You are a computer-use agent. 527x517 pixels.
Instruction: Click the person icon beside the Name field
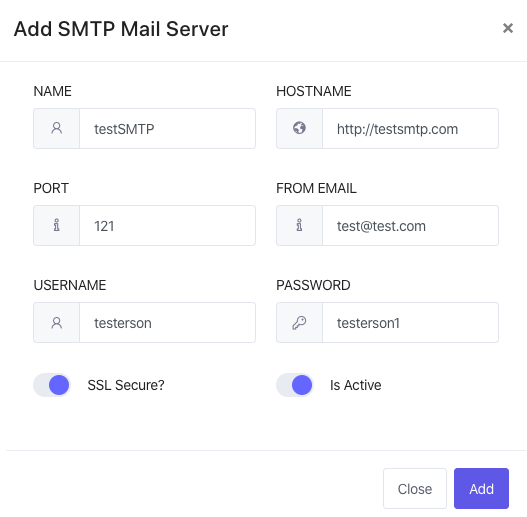point(56,128)
